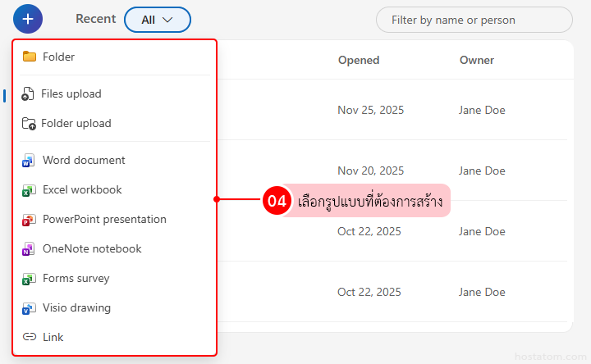Image resolution: width=591 pixels, height=364 pixels.
Task: Click the Nov 20, 2025 date cell
Action: (370, 171)
